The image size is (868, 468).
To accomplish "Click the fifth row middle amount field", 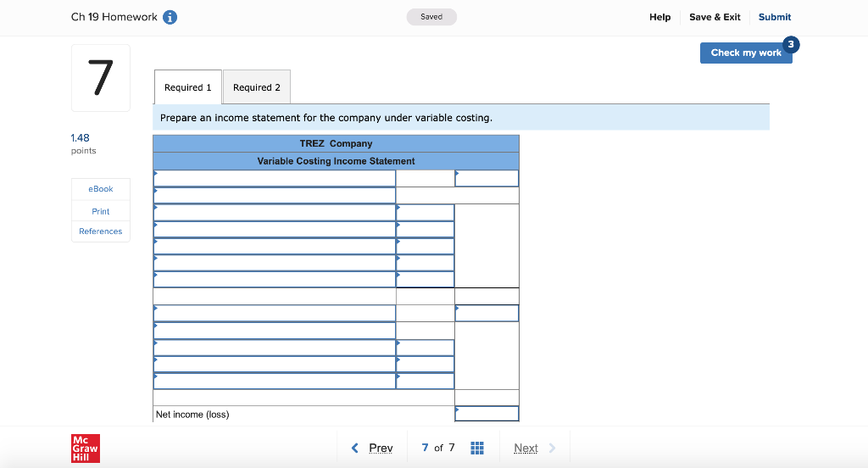I will coord(426,246).
